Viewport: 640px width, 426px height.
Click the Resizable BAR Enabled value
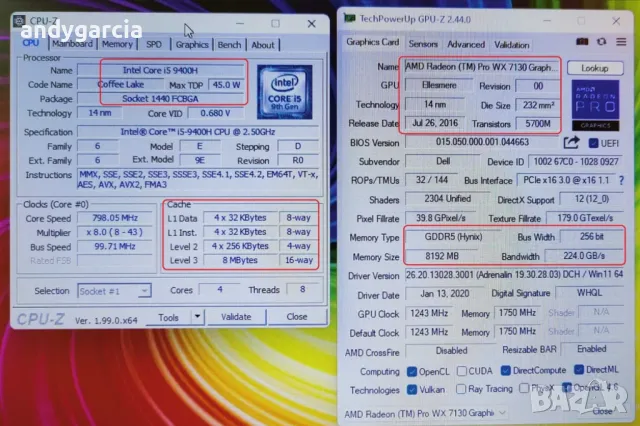(x=592, y=349)
